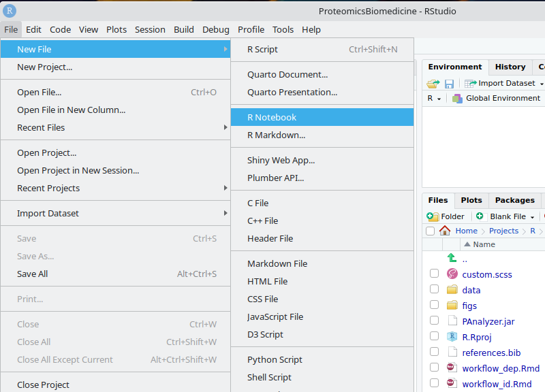The width and height of the screenshot is (545, 392).
Task: Click the new Folder icon in Files pane
Action: point(433,216)
